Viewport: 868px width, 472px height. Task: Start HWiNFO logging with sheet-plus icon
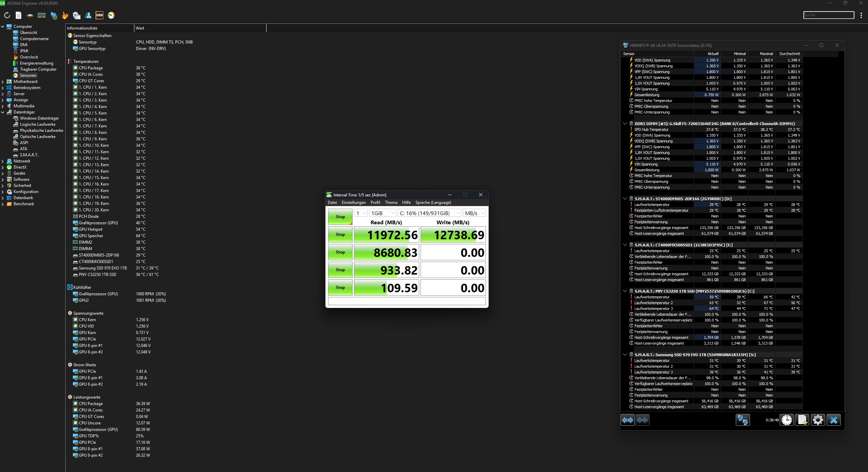click(802, 420)
